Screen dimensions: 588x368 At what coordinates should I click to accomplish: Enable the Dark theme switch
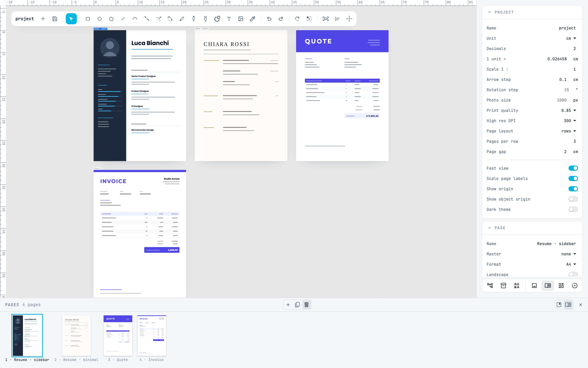573,209
